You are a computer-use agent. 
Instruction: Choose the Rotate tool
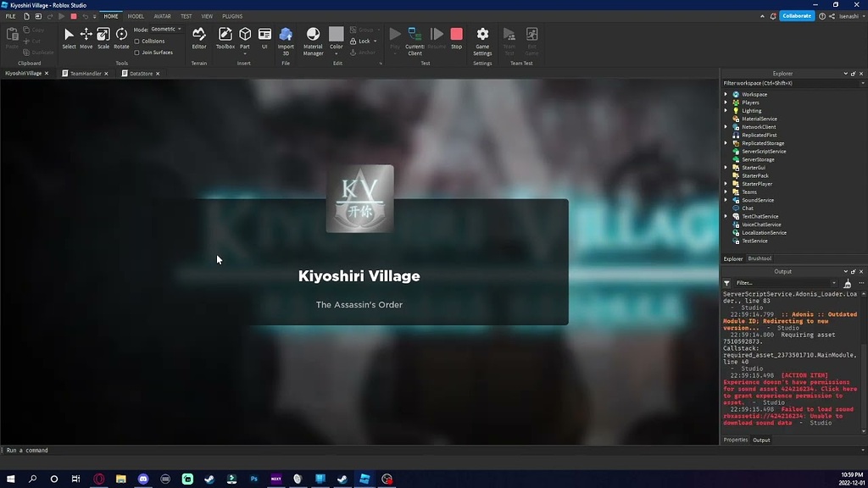click(121, 39)
